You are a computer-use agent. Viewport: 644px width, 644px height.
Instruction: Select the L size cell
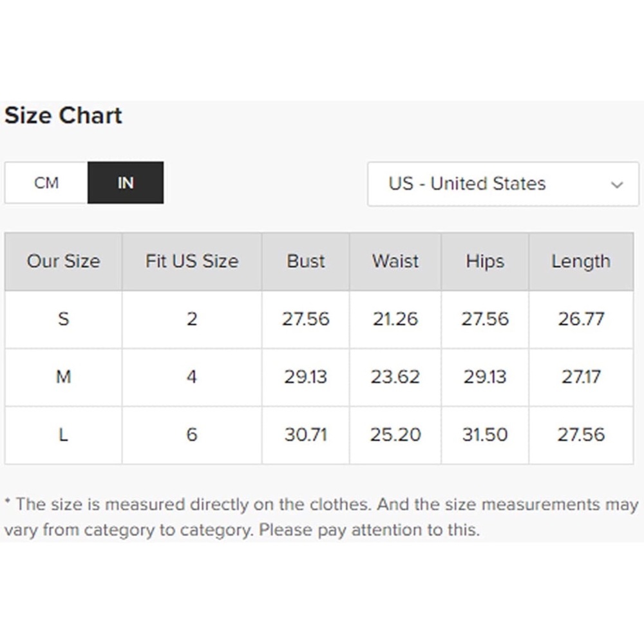[63, 435]
